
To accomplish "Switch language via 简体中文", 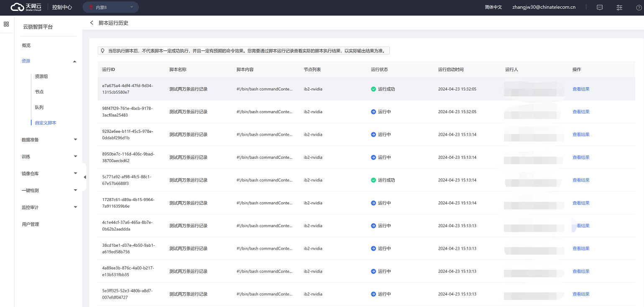I will tap(493, 7).
